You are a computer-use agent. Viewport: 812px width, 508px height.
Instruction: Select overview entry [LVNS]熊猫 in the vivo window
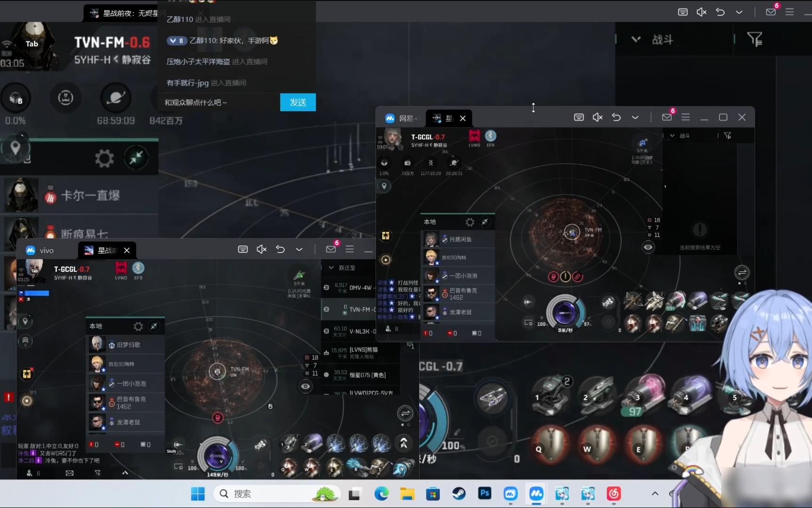(359, 352)
